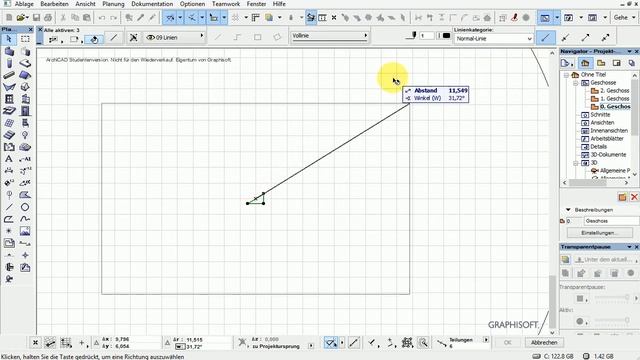Select the single straight line geometry method

218,37
